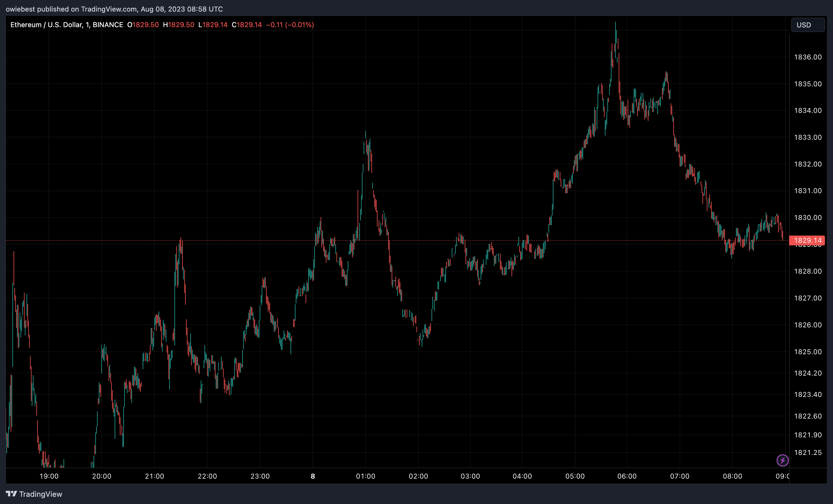Image resolution: width=833 pixels, height=504 pixels.
Task: Click the 1824.20 price axis label
Action: coord(808,373)
